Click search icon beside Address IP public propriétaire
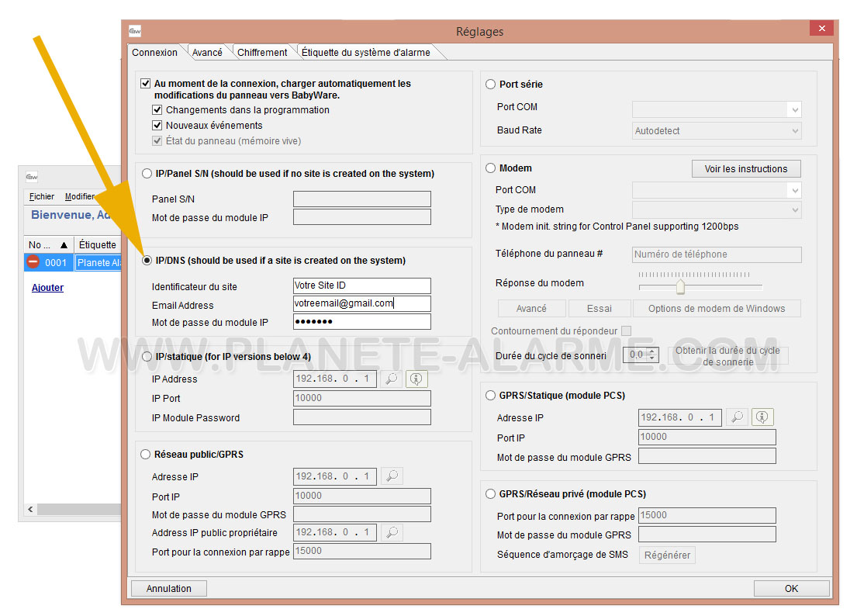Screen dimensions: 857x616 click(x=392, y=532)
